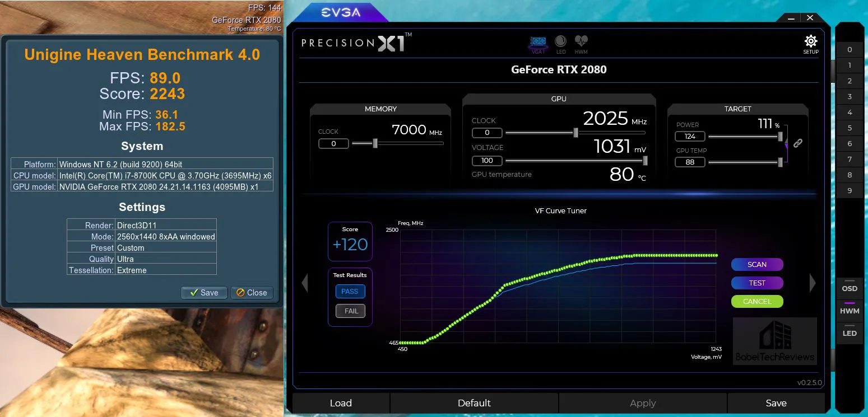Open the HWM monitor heart icon
The image size is (868, 417).
point(581,45)
